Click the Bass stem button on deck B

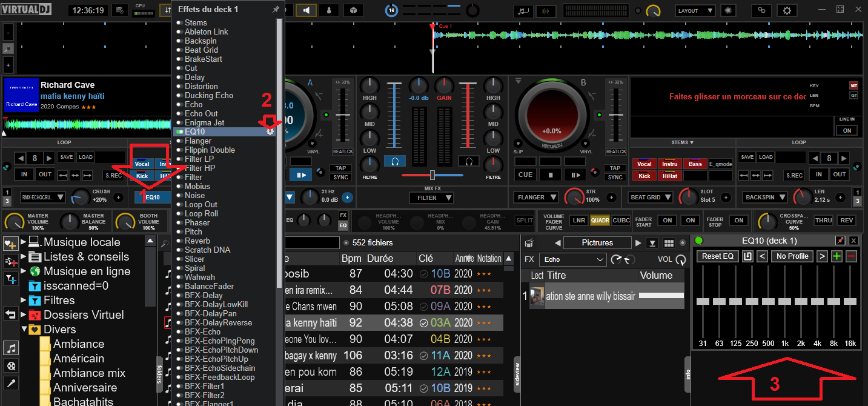[x=695, y=164]
